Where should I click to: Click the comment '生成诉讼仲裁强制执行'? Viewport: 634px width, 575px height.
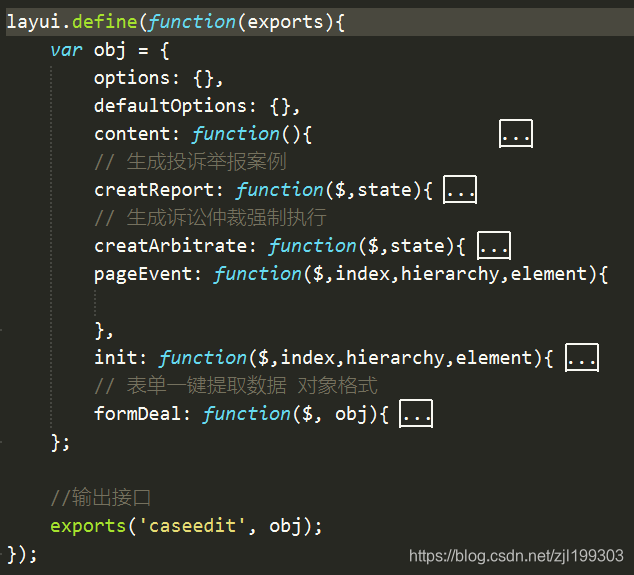[x=226, y=218]
